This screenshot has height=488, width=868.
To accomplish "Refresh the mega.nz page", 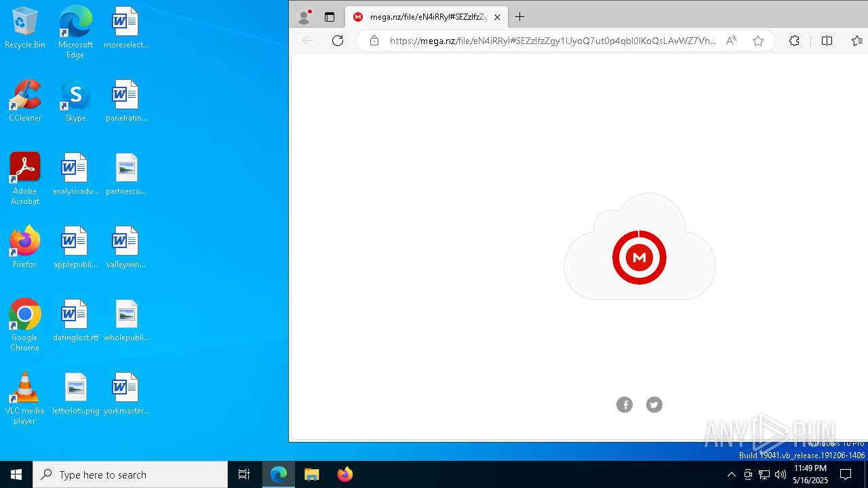I will [338, 41].
